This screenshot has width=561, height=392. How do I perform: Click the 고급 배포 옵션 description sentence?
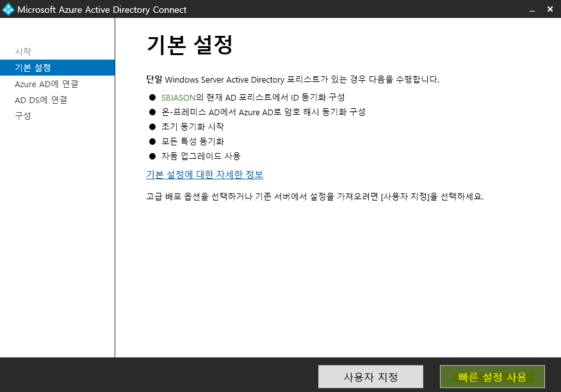(x=315, y=197)
